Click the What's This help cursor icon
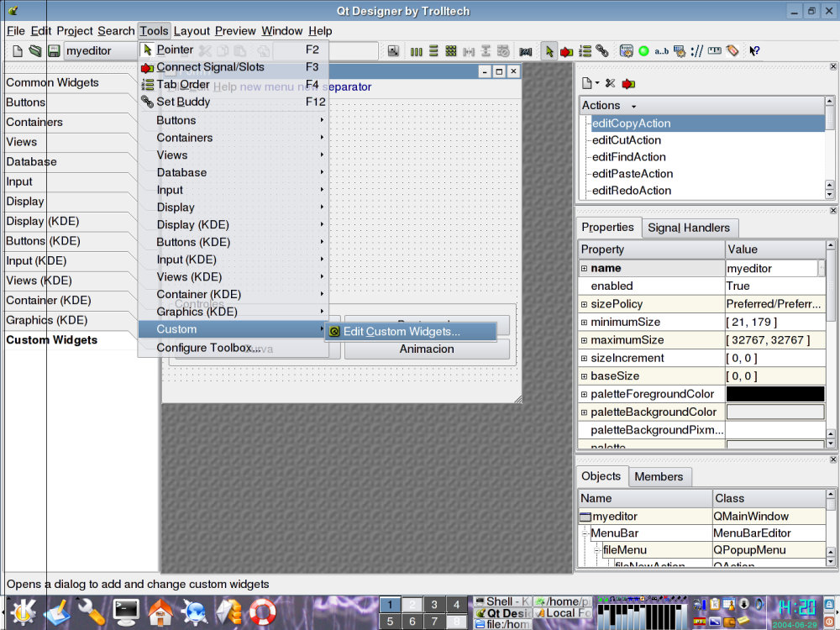 [754, 51]
